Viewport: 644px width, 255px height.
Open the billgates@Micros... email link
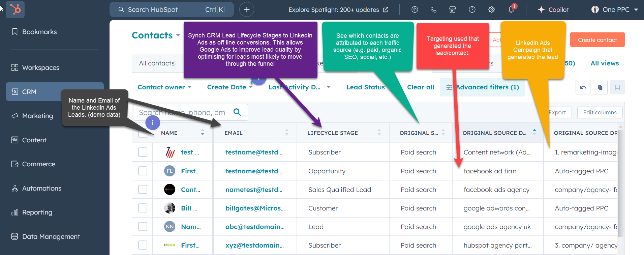255,208
